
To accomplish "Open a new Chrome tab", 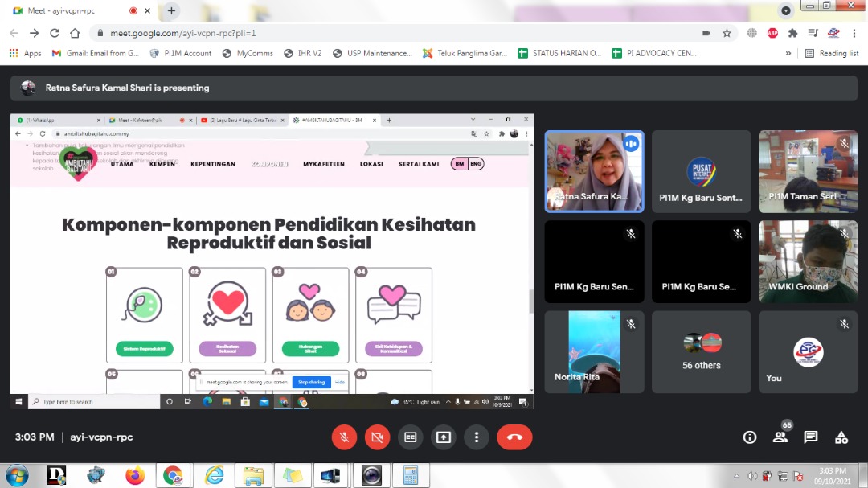I will (172, 10).
